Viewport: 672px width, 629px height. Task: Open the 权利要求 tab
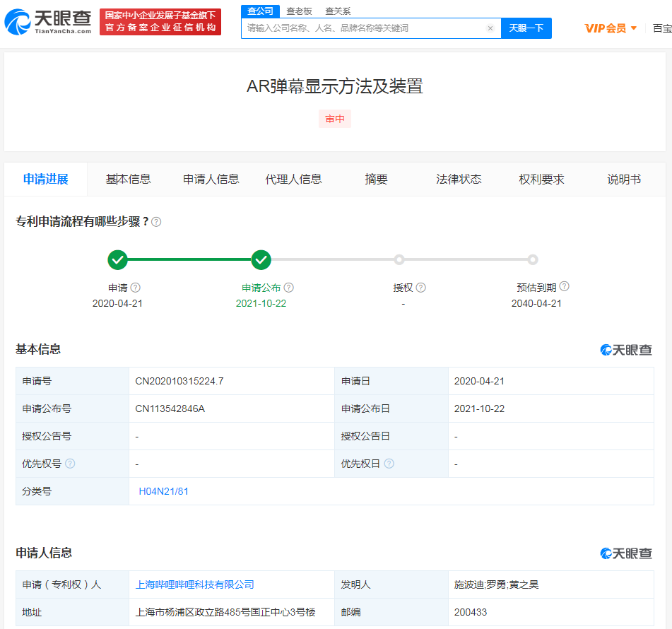tap(541, 179)
